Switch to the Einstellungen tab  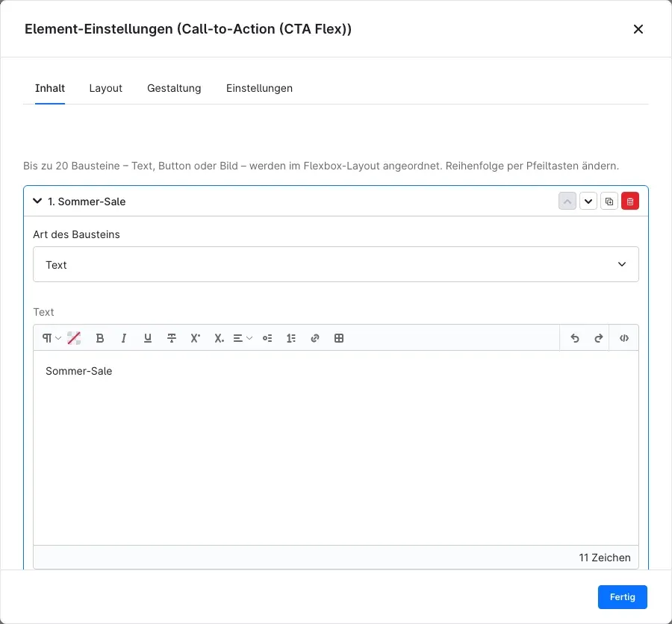259,88
